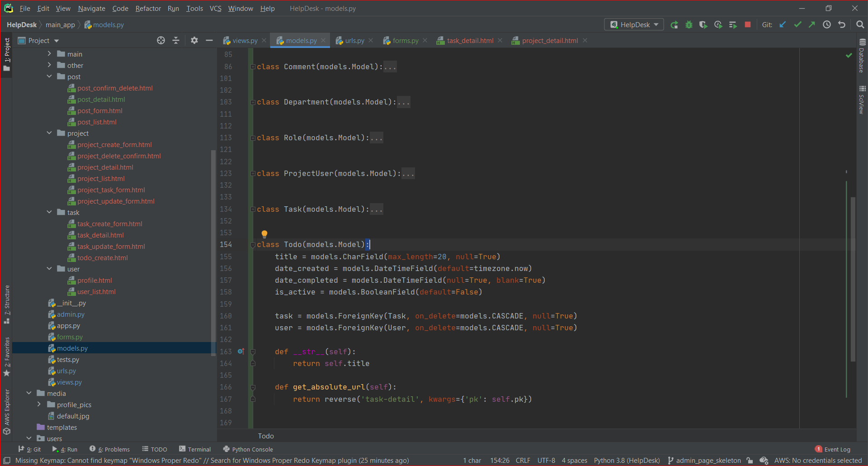This screenshot has width=868, height=466.
Task: Toggle the Favorites side panel
Action: tap(7, 357)
